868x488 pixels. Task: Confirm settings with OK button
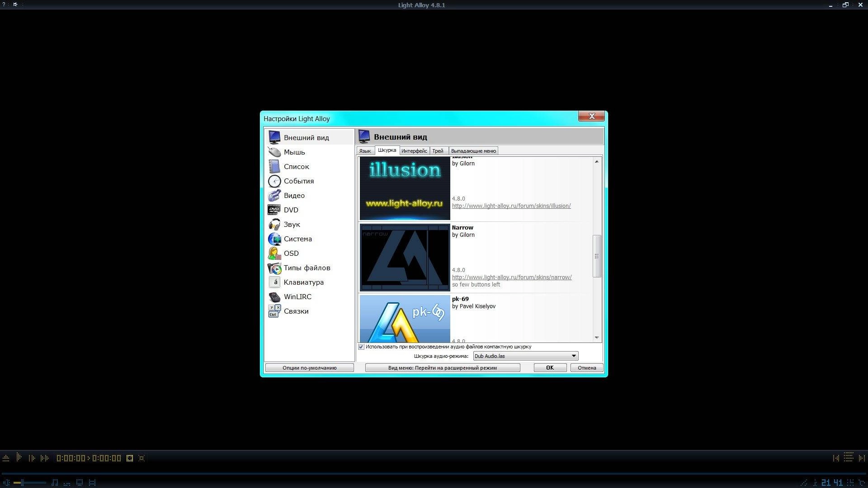coord(550,368)
